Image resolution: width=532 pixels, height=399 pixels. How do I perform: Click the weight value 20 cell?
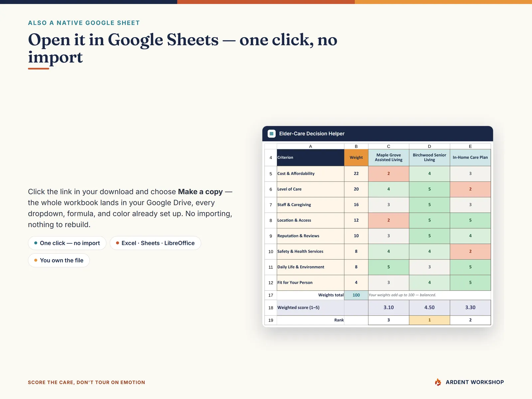point(356,189)
